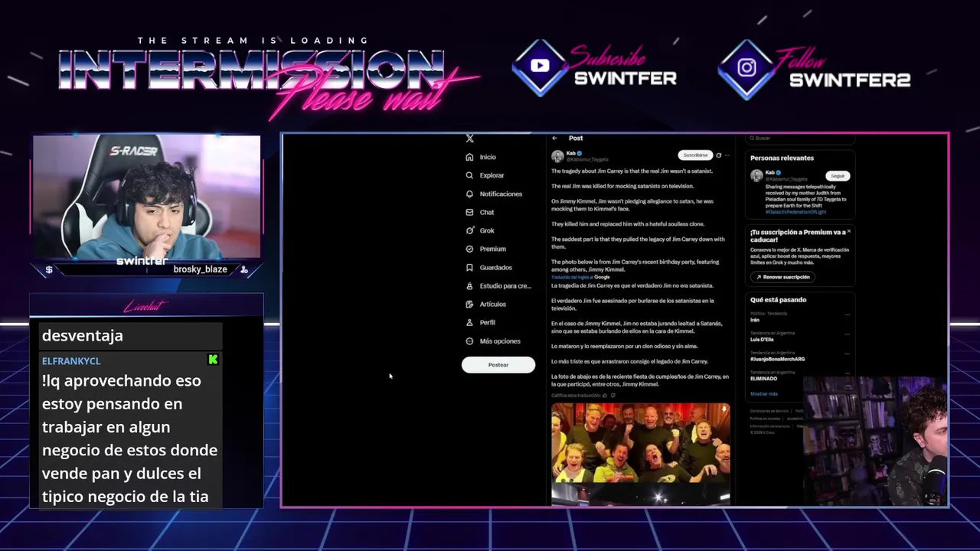Click Renovar suscripción button
Viewport: 980px width, 551px height.
point(782,277)
